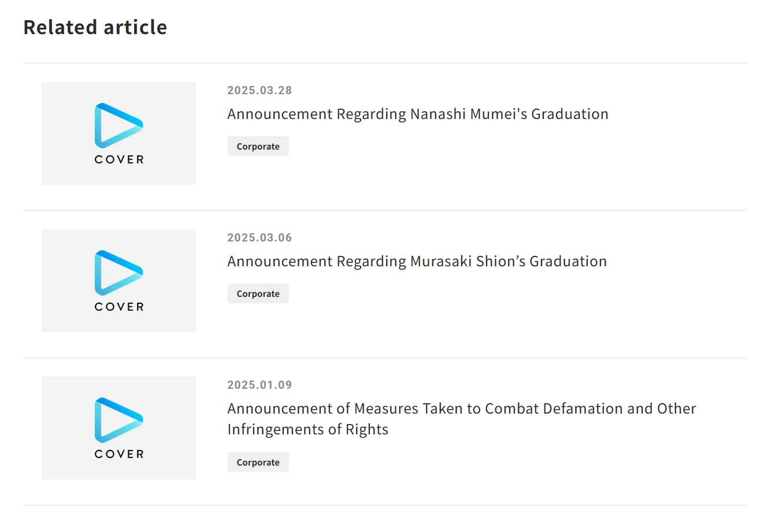Select Corporate tag under Defamation measures article

(258, 462)
